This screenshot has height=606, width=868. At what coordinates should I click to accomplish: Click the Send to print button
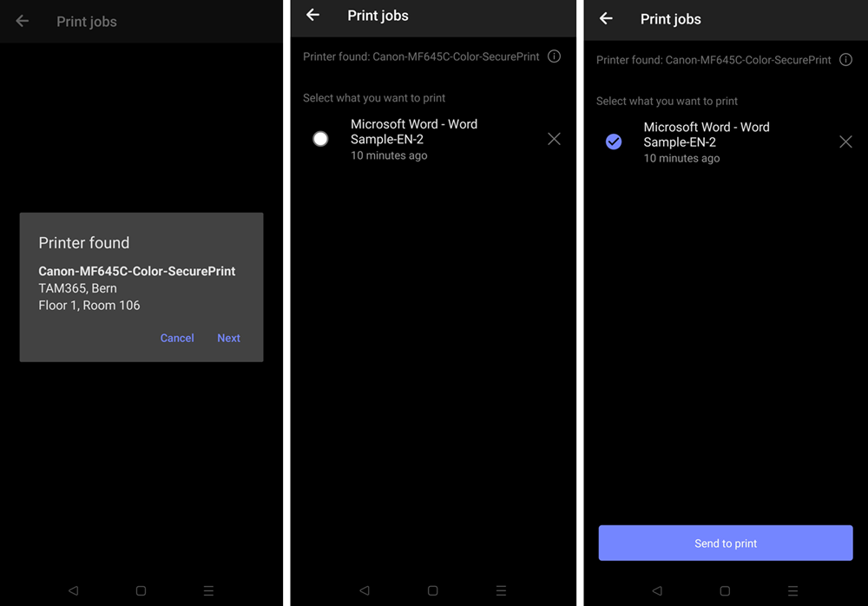coord(726,543)
